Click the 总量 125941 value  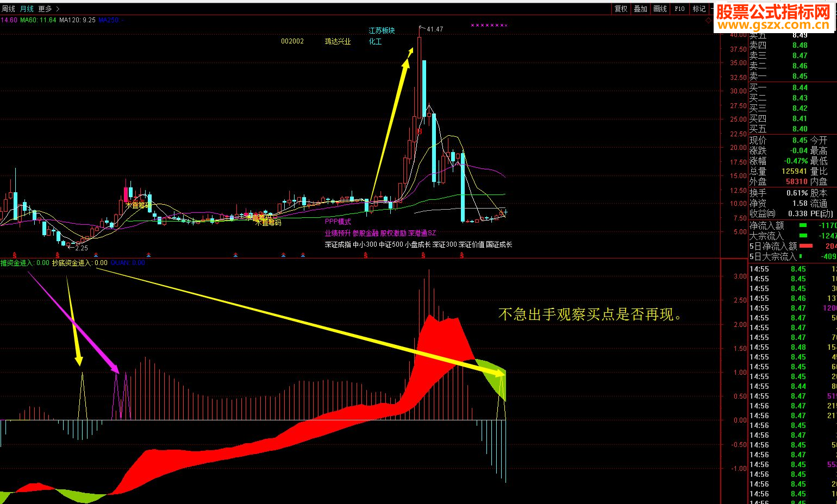(x=795, y=171)
